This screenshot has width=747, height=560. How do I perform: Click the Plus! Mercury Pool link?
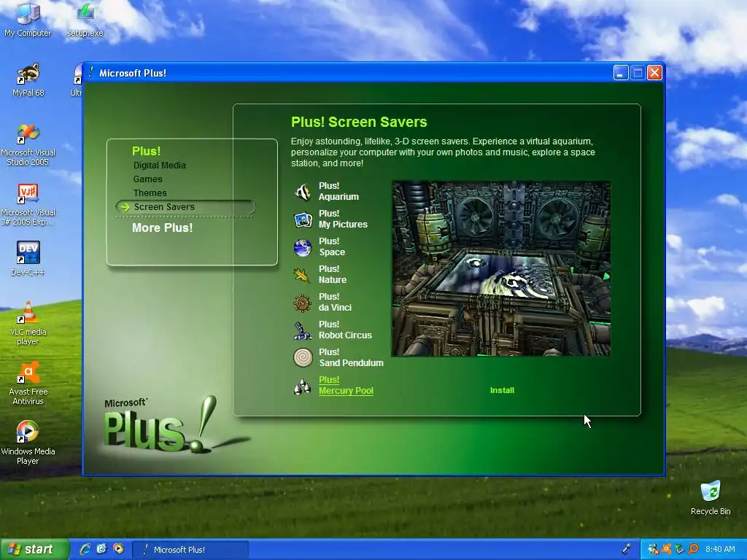coord(346,385)
